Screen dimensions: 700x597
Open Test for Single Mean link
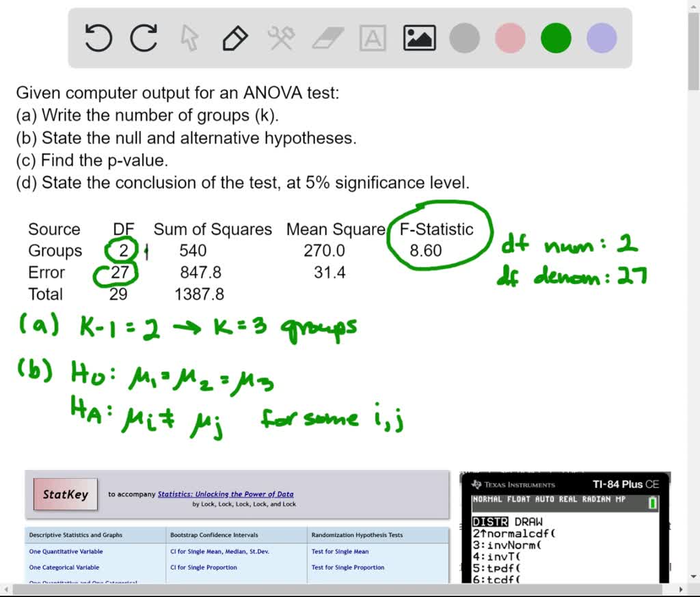[x=340, y=551]
